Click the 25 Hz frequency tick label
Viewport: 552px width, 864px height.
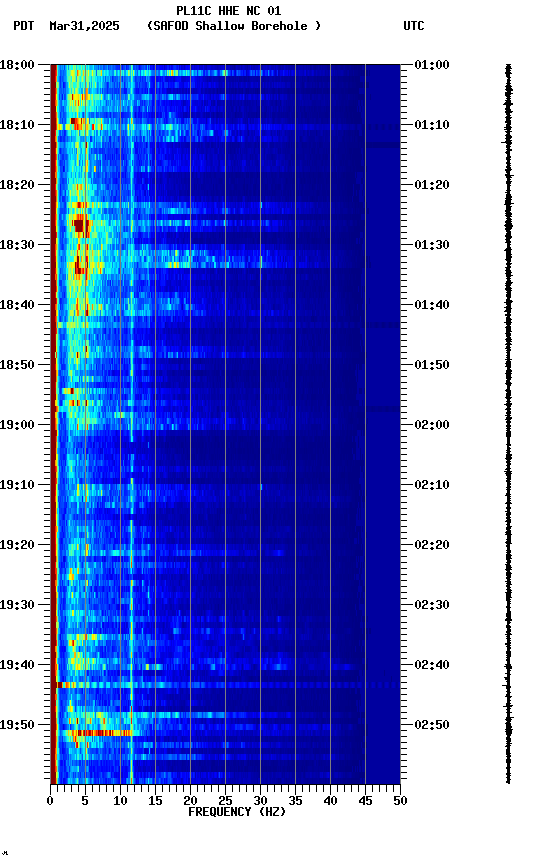(x=225, y=801)
